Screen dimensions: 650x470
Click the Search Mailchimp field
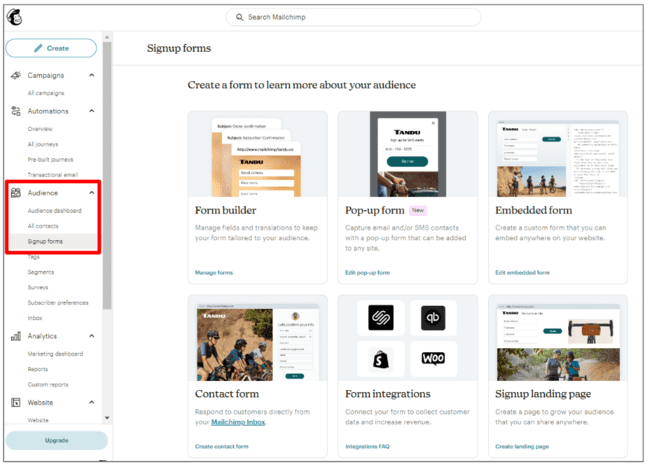coord(353,17)
